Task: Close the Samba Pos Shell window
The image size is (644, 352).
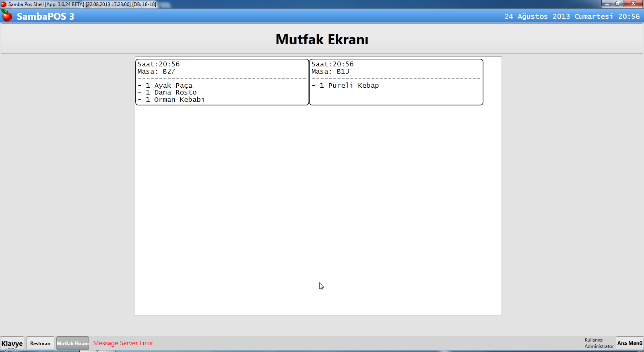Action: [x=634, y=4]
